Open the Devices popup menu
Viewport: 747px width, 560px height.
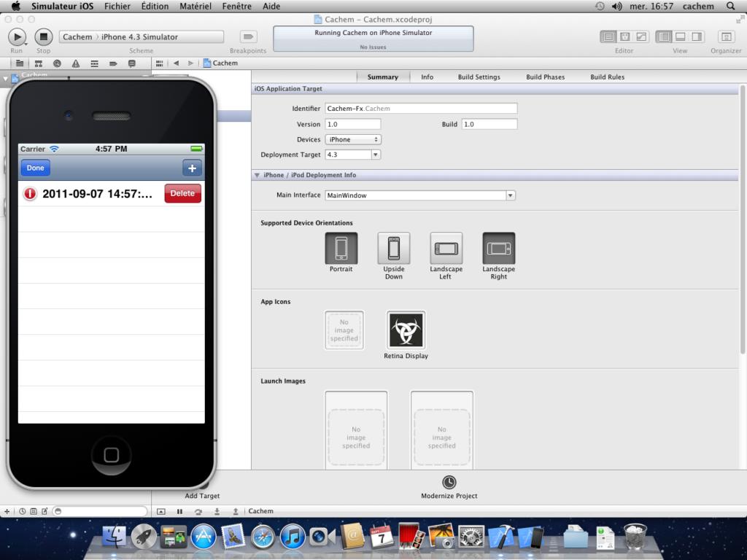pyautogui.click(x=353, y=139)
